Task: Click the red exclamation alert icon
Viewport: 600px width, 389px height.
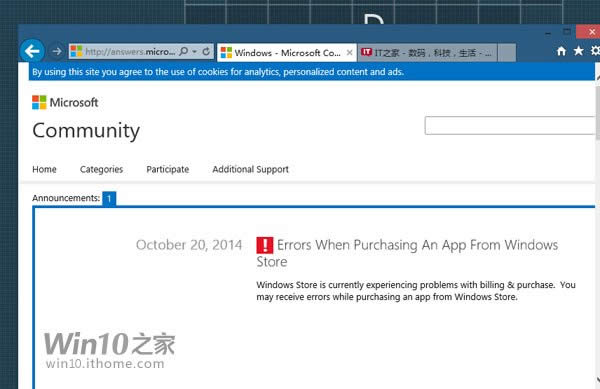Action: tap(265, 245)
